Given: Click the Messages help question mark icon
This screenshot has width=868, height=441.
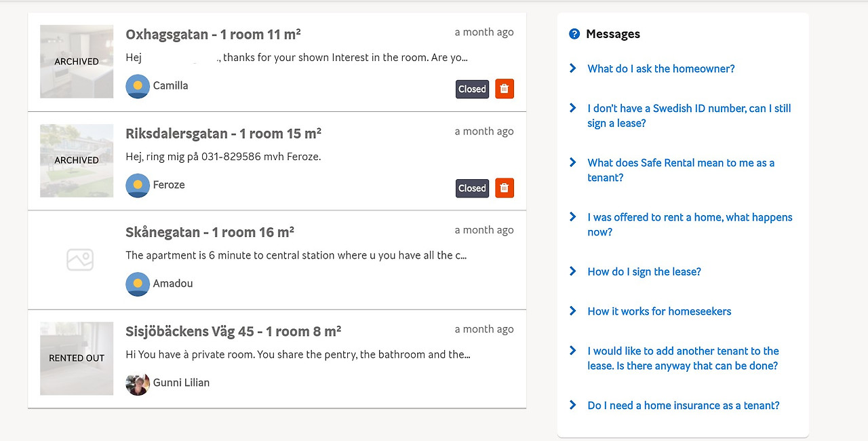Looking at the screenshot, I should point(574,34).
